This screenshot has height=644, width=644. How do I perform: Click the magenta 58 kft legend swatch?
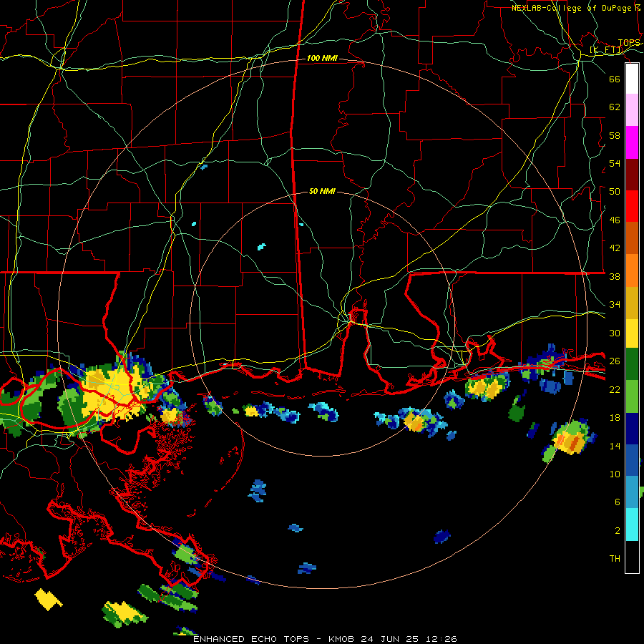pyautogui.click(x=632, y=142)
